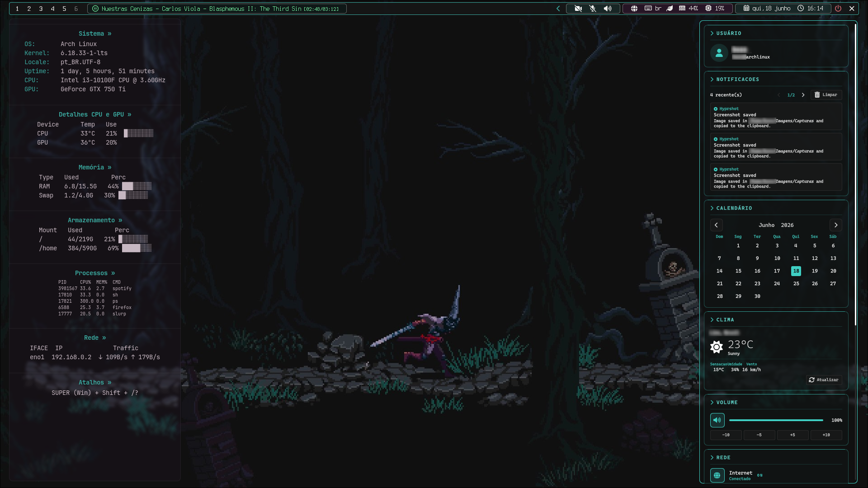
Task: Decrease volume by 5
Action: pos(759,435)
